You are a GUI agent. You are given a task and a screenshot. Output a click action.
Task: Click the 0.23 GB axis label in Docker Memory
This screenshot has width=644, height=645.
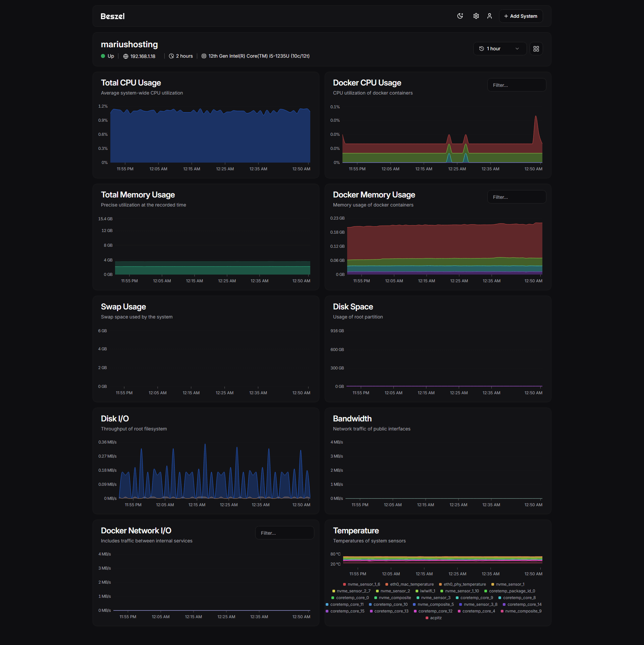click(x=337, y=218)
